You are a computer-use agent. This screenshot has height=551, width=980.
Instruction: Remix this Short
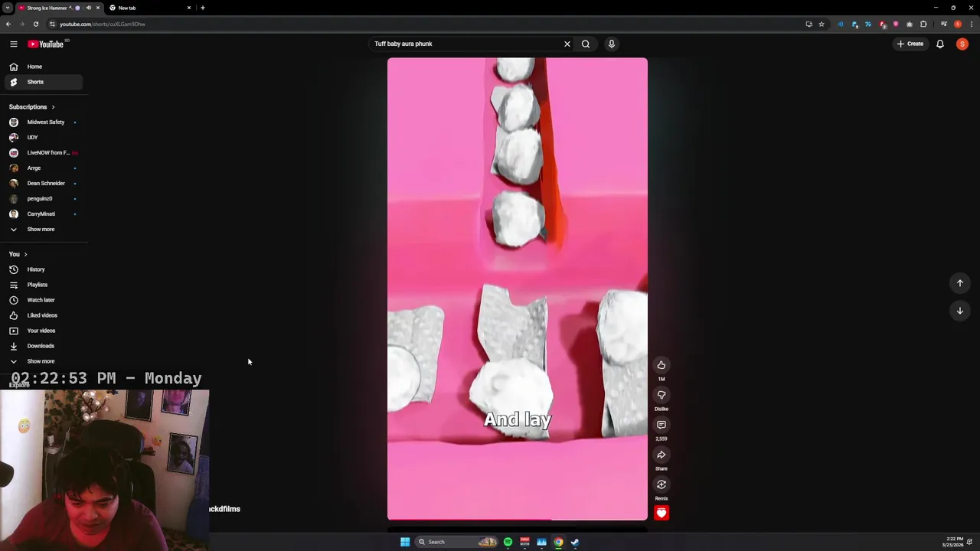(661, 484)
